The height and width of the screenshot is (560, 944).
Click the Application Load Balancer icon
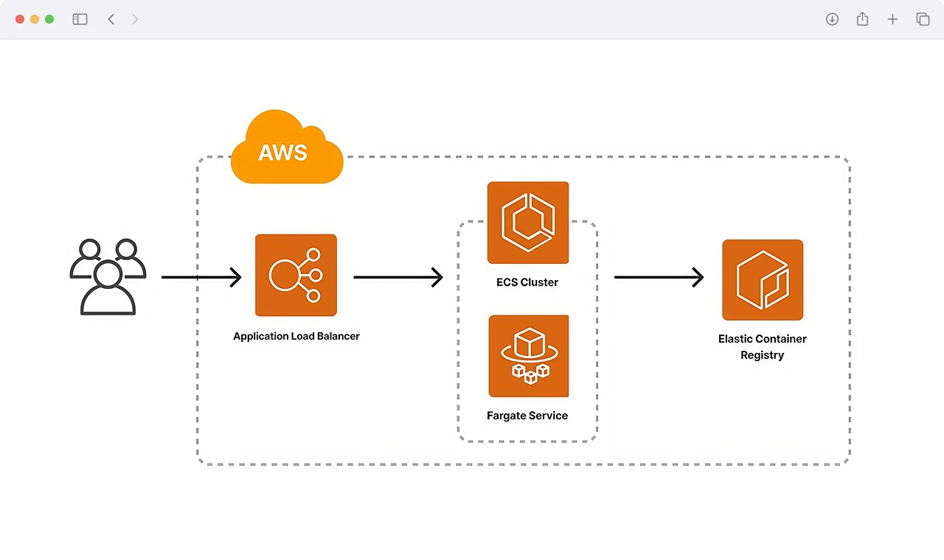(x=296, y=276)
